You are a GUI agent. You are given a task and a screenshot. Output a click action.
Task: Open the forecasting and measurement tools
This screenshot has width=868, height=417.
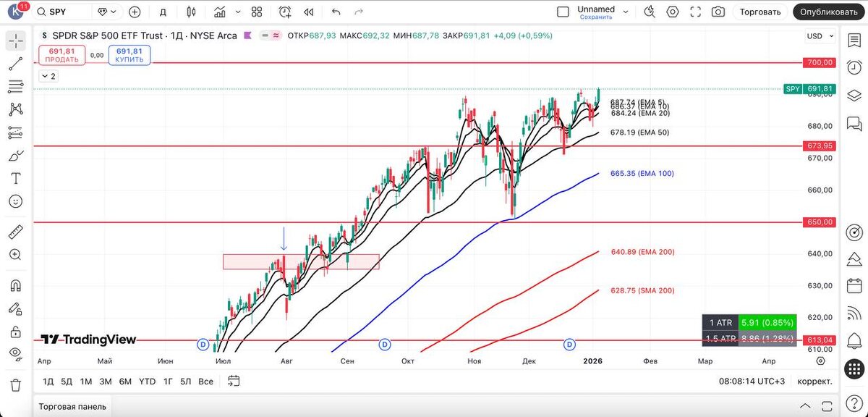16,132
